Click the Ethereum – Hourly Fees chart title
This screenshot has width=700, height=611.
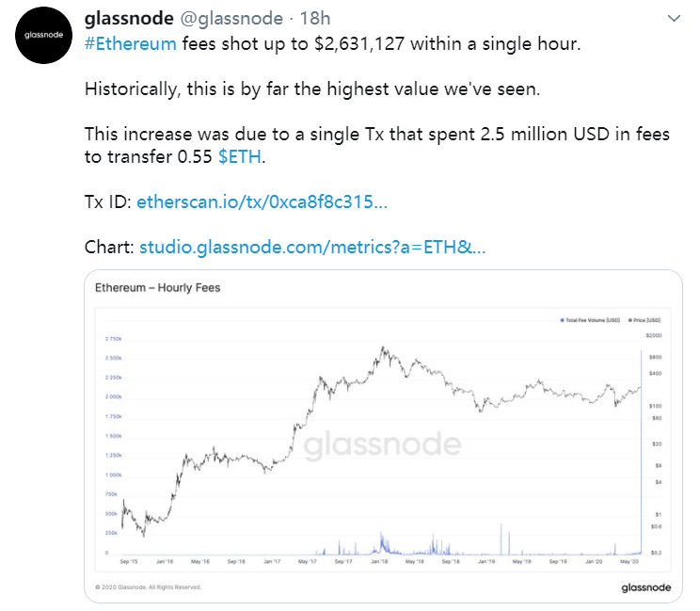click(158, 287)
